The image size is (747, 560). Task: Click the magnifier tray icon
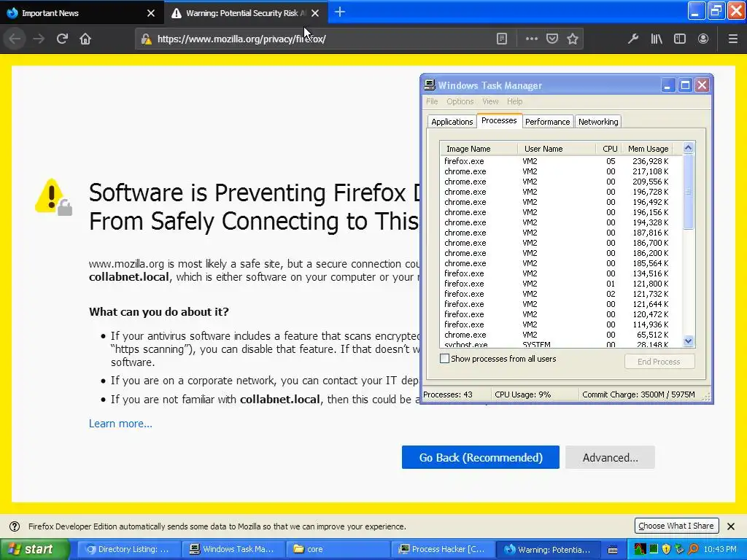pos(693,549)
